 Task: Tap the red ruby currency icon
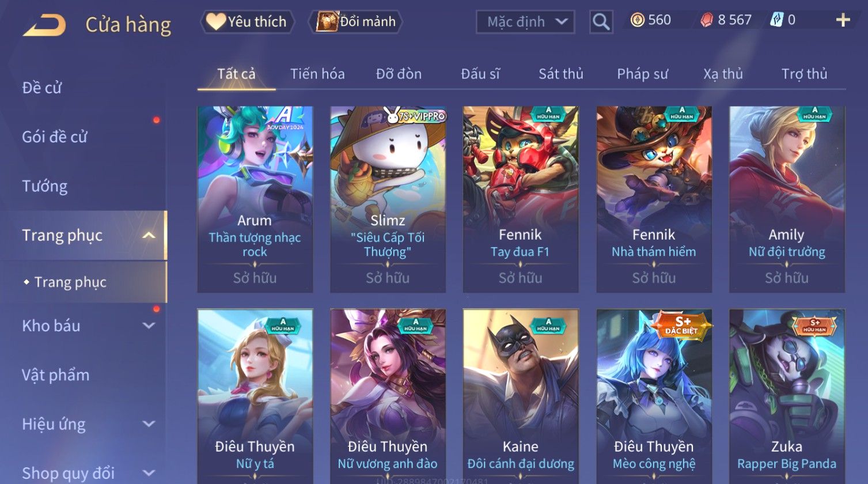pyautogui.click(x=706, y=21)
